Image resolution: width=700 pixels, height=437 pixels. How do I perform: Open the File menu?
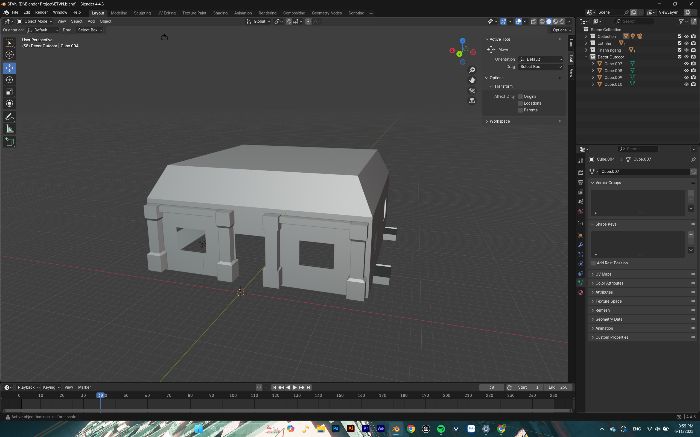pos(15,12)
